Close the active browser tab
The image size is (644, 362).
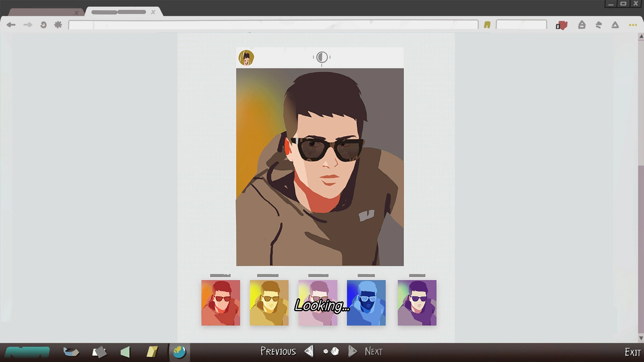point(153,12)
